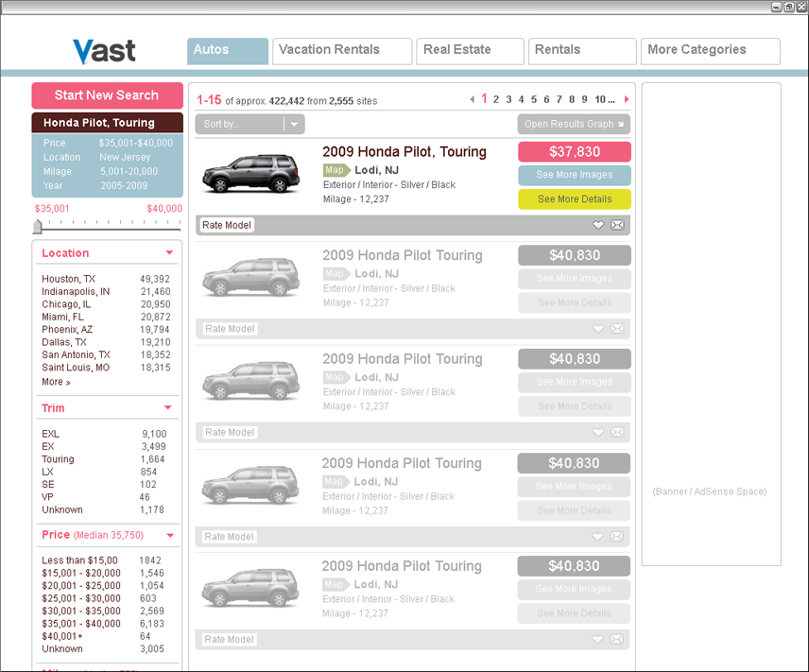The width and height of the screenshot is (809, 672).
Task: Open the Rentals tab
Action: pos(582,51)
